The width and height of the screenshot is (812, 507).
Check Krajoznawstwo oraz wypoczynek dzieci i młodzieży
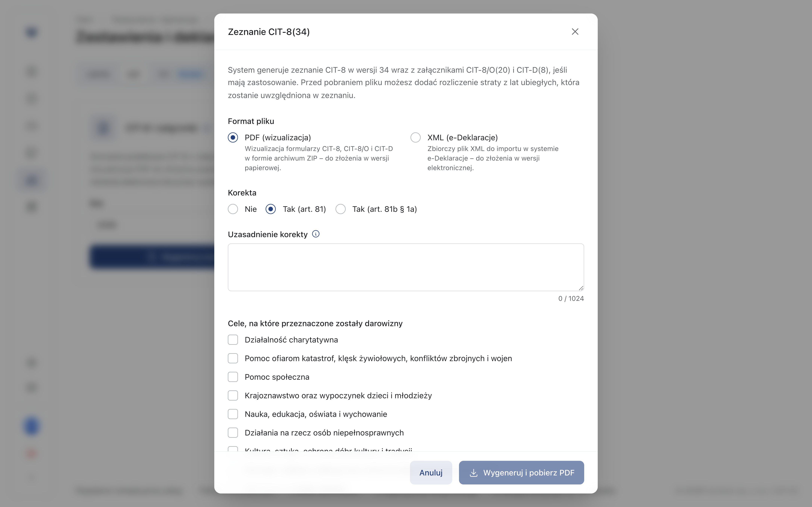click(x=233, y=396)
